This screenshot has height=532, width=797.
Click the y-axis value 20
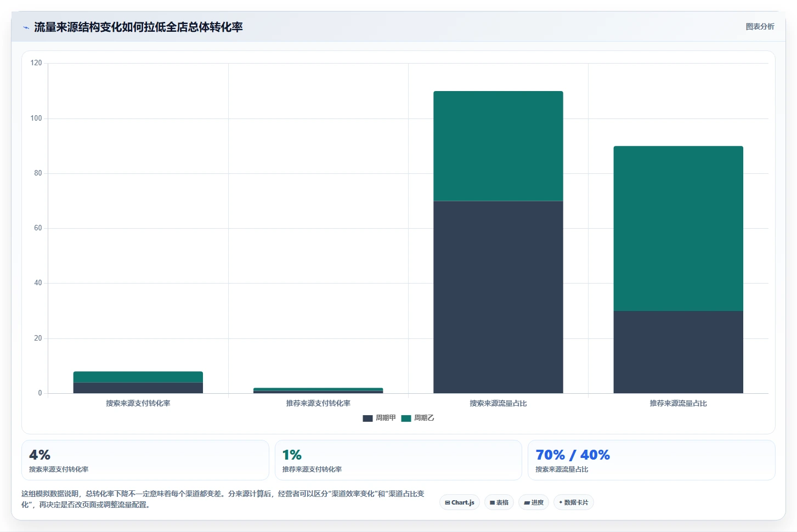(x=38, y=338)
